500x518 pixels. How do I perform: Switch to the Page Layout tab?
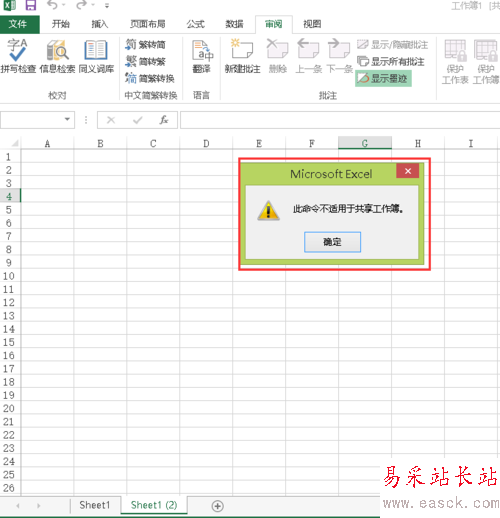coord(147,24)
